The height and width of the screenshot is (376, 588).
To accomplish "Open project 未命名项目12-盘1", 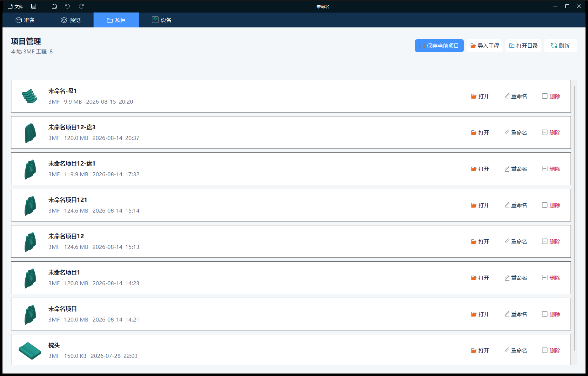I will [480, 169].
